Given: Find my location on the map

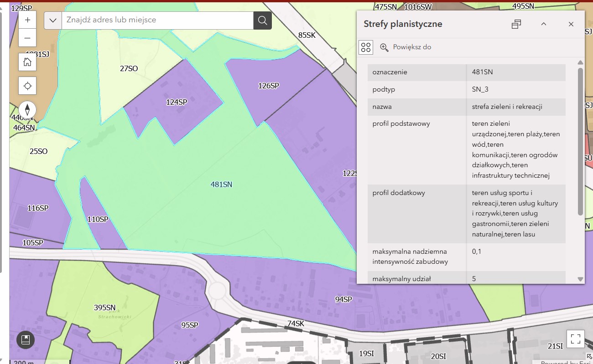Looking at the screenshot, I should [x=27, y=86].
